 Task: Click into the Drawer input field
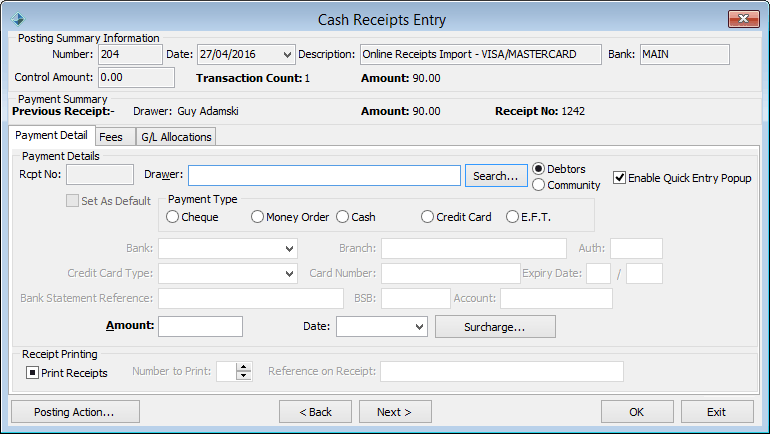(324, 176)
